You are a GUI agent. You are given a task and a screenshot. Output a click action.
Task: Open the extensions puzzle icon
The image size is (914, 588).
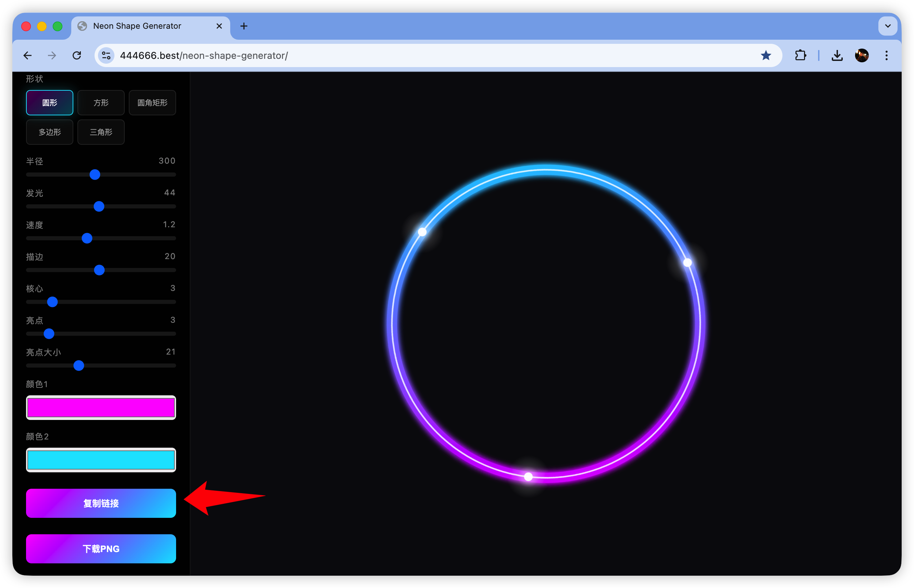click(800, 56)
